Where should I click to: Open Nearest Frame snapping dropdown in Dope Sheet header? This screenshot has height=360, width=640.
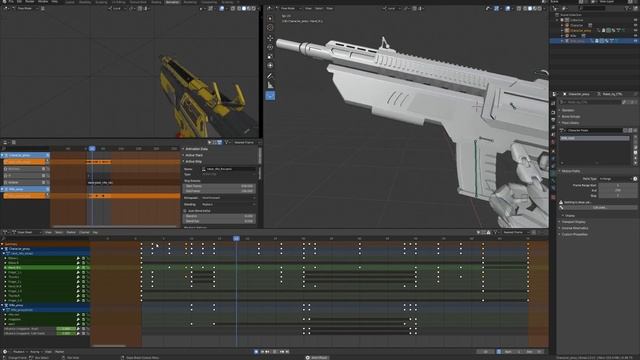(515, 232)
